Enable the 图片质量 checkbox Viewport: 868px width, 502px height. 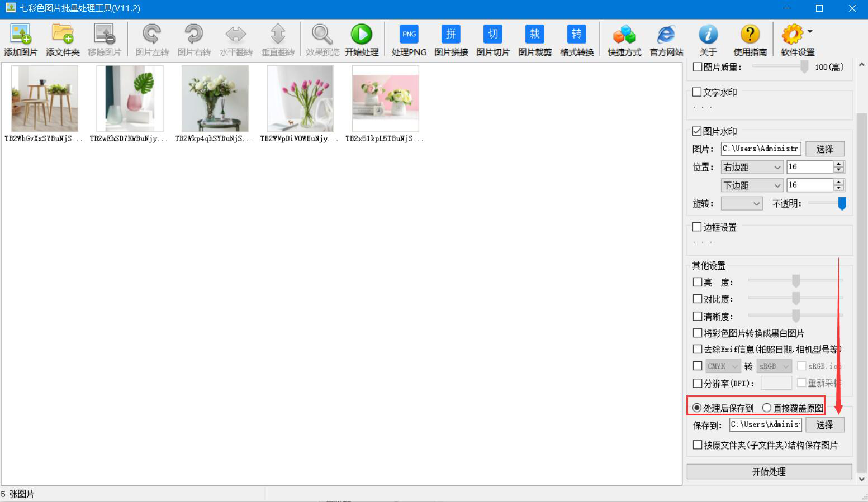698,67
